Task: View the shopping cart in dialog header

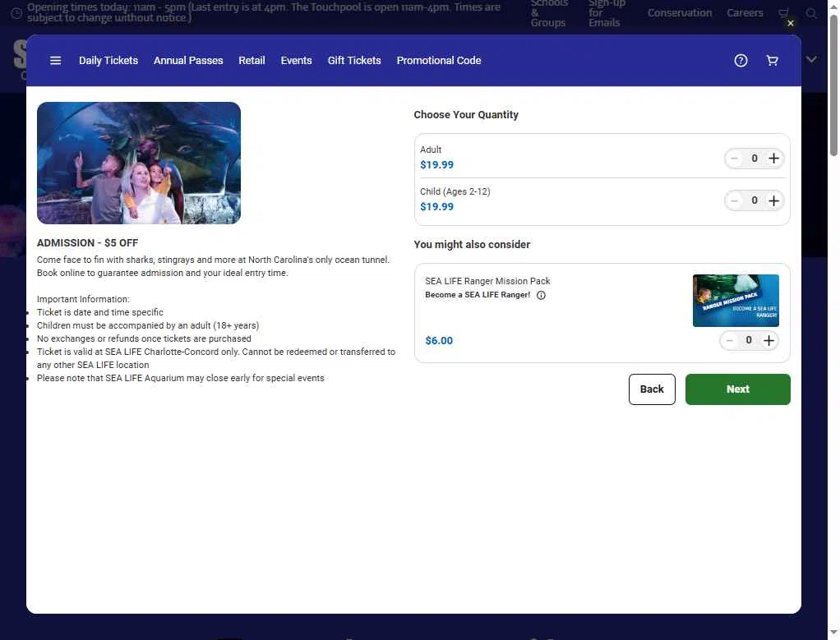Action: [x=772, y=61]
